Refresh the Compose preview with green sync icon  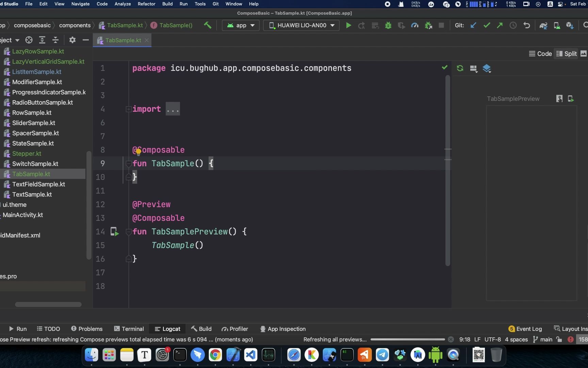pos(460,68)
